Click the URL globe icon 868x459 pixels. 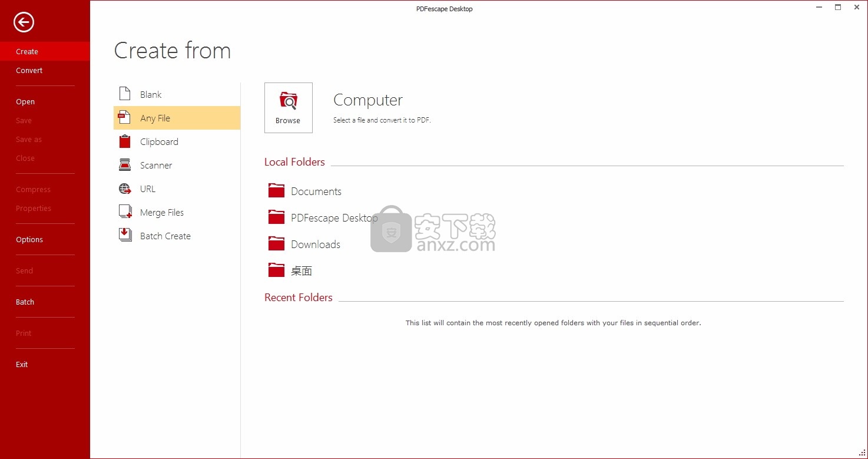click(125, 189)
